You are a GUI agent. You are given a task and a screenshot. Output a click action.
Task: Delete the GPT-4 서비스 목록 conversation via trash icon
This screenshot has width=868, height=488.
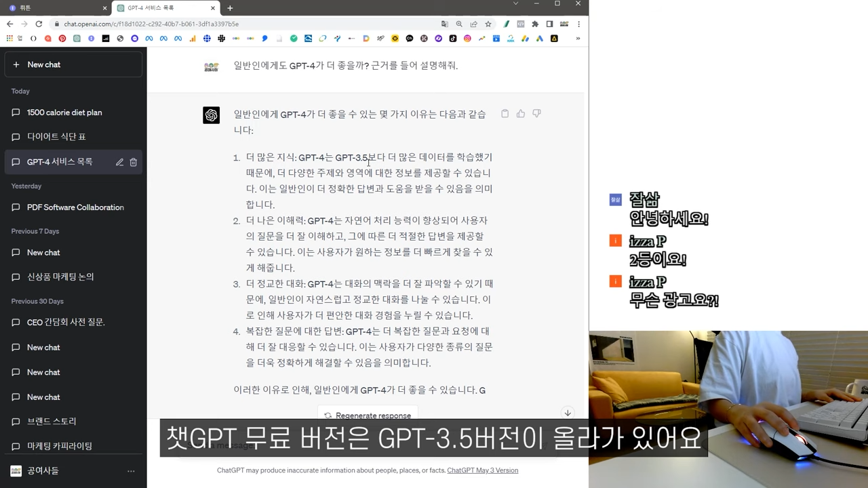click(x=133, y=161)
